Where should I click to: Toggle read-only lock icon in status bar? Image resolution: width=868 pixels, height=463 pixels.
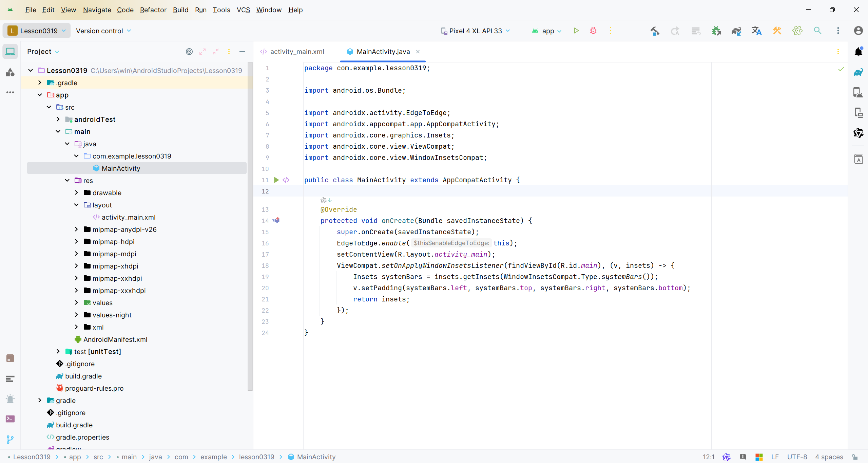pos(855,457)
